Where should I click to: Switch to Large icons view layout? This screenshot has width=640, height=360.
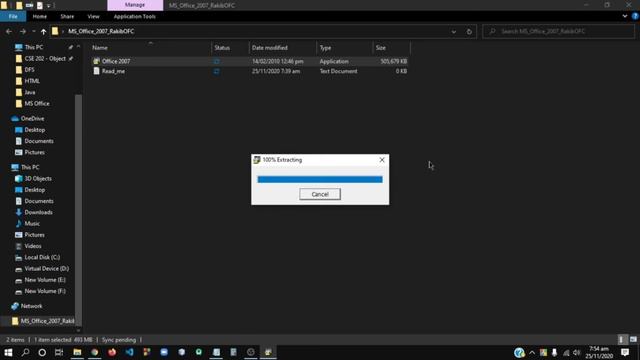633,340
